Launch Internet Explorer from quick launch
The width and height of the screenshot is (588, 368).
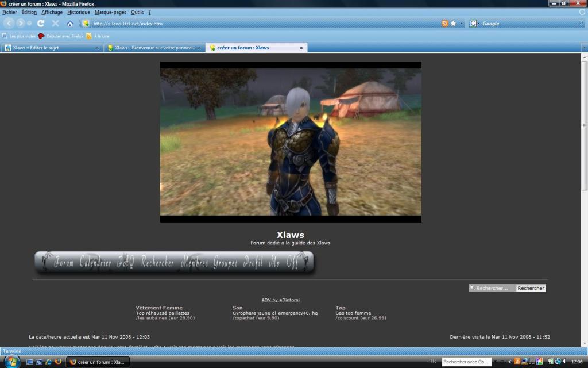48,362
